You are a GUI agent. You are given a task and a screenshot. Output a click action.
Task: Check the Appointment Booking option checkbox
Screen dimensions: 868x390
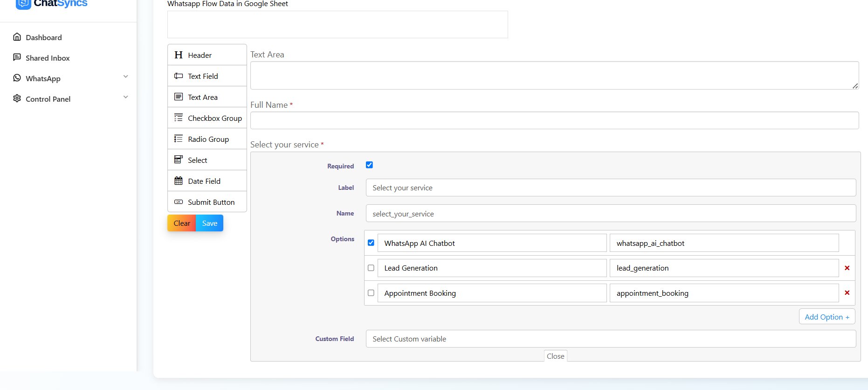click(371, 293)
